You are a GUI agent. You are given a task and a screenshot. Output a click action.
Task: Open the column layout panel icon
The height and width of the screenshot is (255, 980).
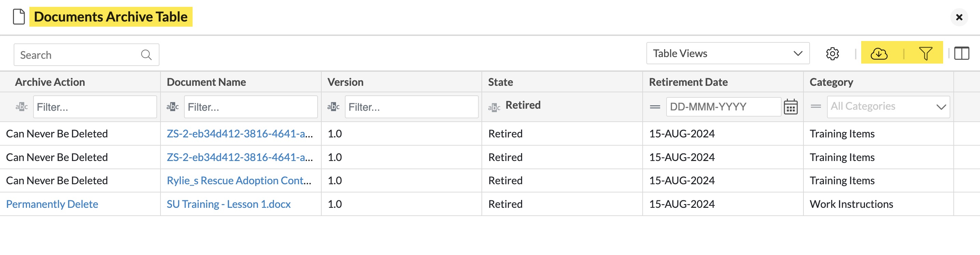click(961, 54)
